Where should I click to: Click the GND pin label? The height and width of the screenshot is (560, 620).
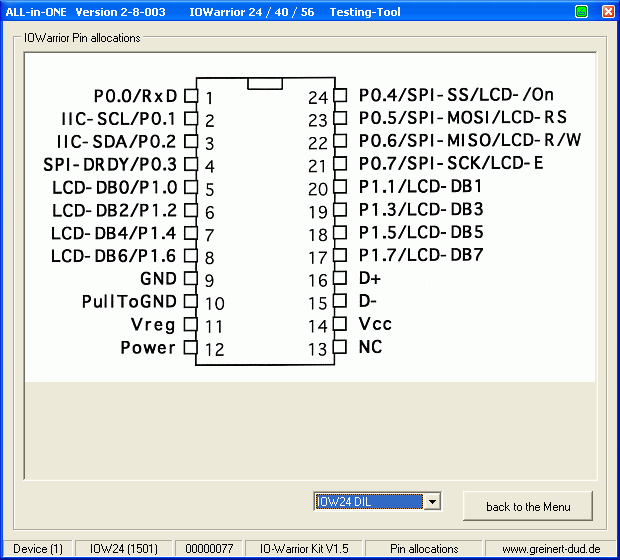coord(159,278)
